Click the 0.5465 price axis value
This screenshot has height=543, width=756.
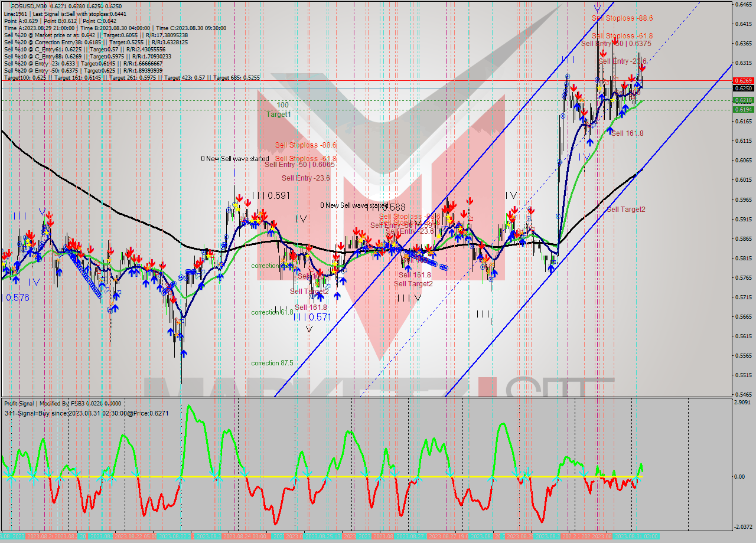[x=743, y=394]
